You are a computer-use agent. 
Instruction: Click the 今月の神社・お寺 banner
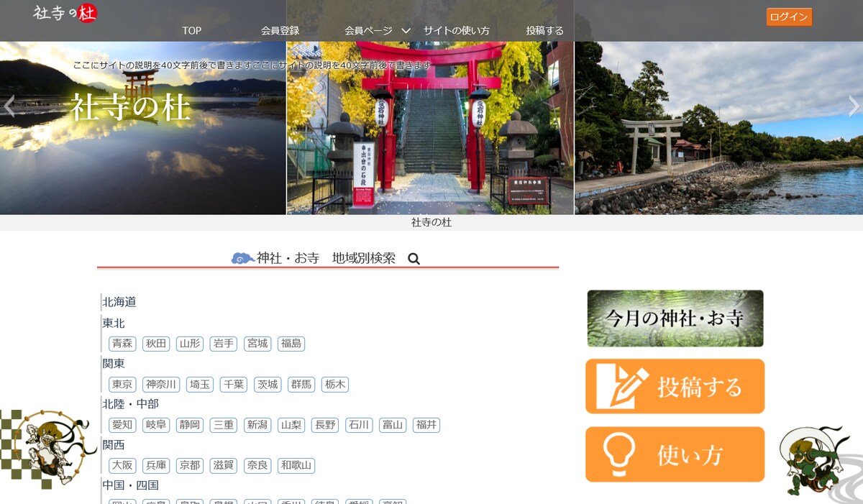coord(675,319)
